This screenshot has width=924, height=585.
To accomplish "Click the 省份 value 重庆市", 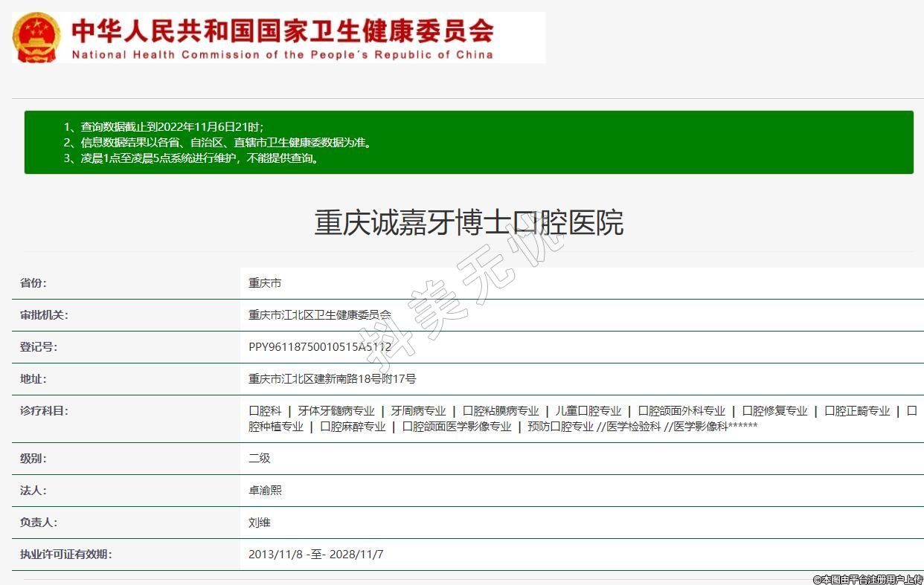I will tap(265, 283).
